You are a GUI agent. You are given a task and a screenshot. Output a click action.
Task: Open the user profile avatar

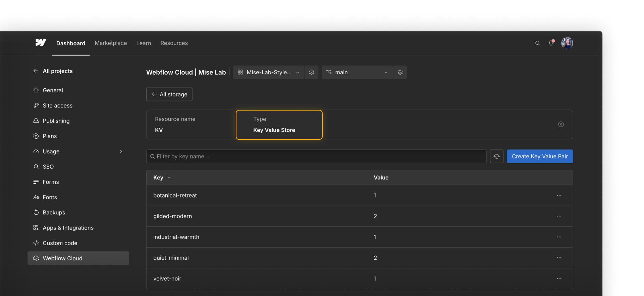(x=567, y=43)
